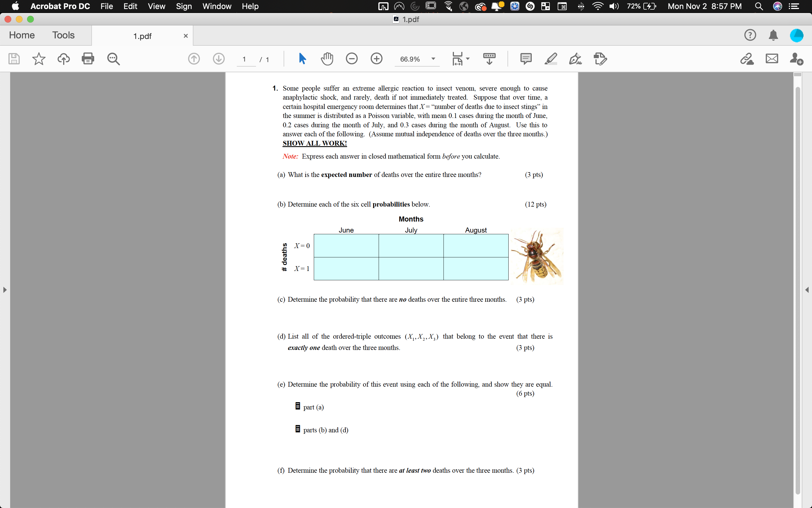Click the current page number field
Image resolution: width=812 pixels, height=508 pixels.
(x=246, y=59)
